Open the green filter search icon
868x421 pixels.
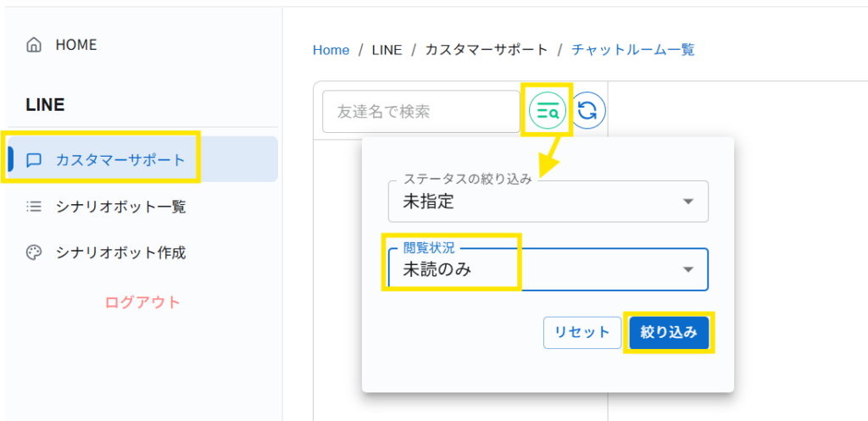(x=548, y=111)
